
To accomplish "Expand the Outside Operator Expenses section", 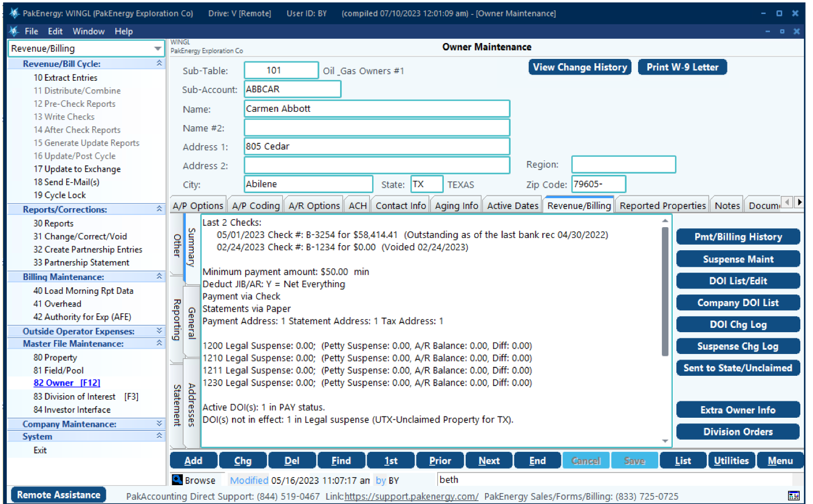I will point(159,330).
